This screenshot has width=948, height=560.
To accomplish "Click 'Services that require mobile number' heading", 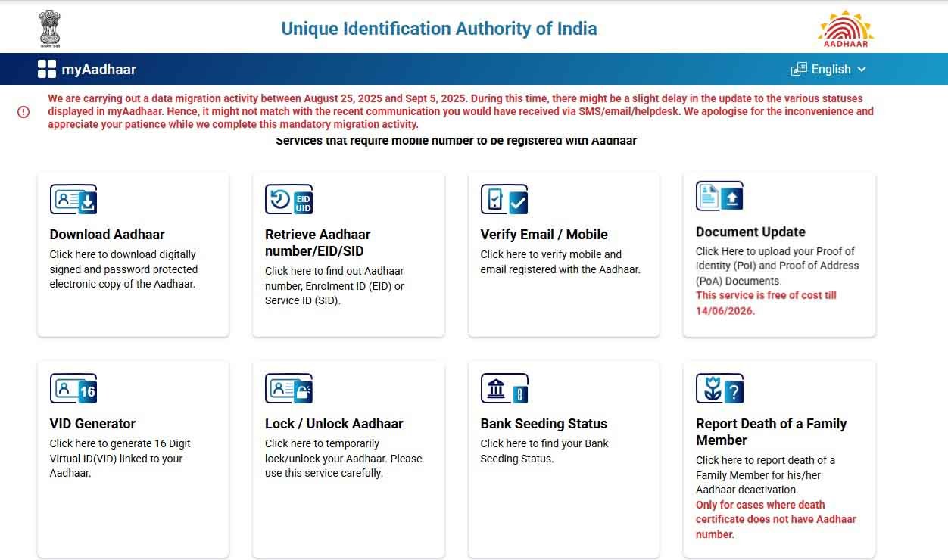I will (x=456, y=141).
